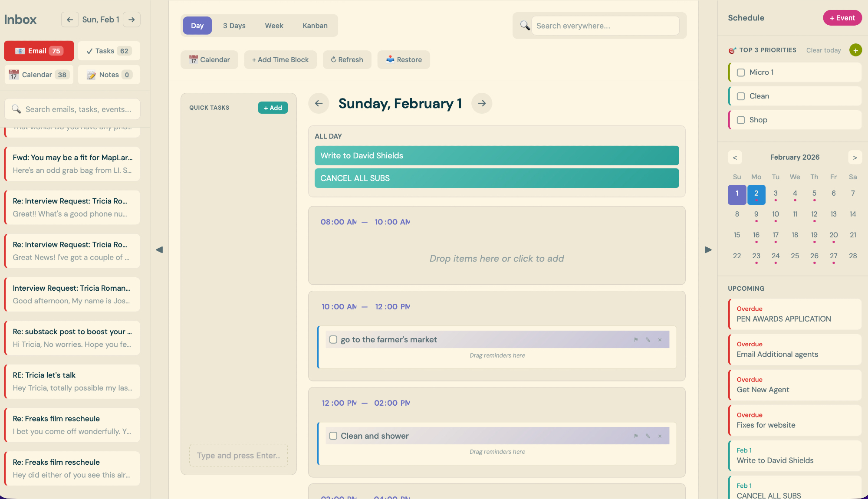This screenshot has width=868, height=499.
Task: Check the Micro 1 priority checkbox
Action: point(741,72)
